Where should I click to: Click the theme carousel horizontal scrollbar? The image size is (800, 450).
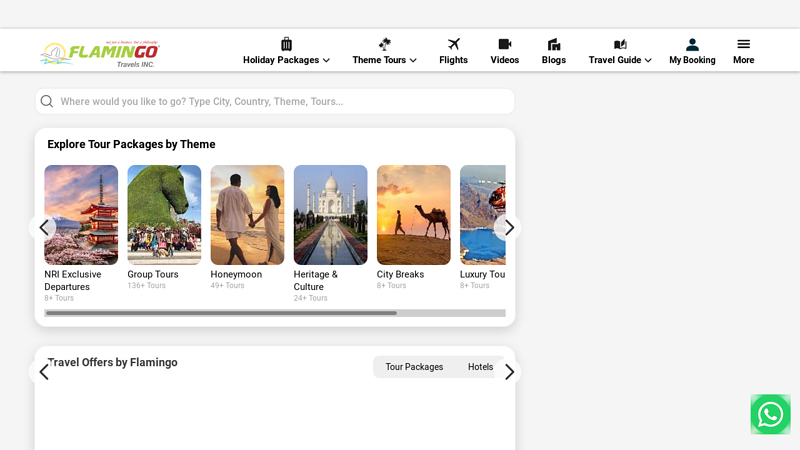[x=220, y=313]
